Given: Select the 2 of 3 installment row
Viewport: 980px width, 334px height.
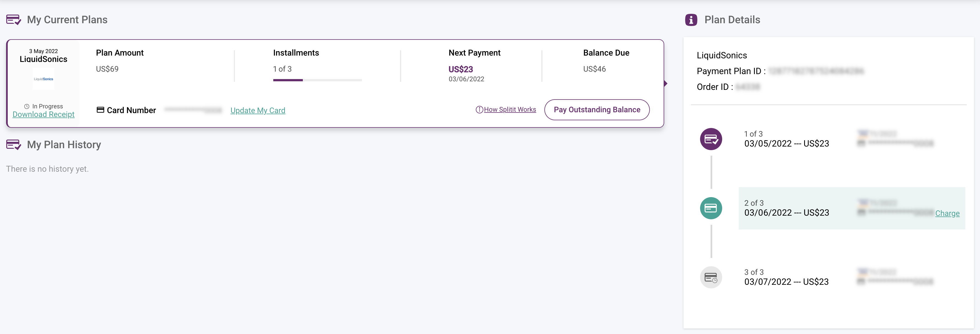Looking at the screenshot, I should coord(852,208).
